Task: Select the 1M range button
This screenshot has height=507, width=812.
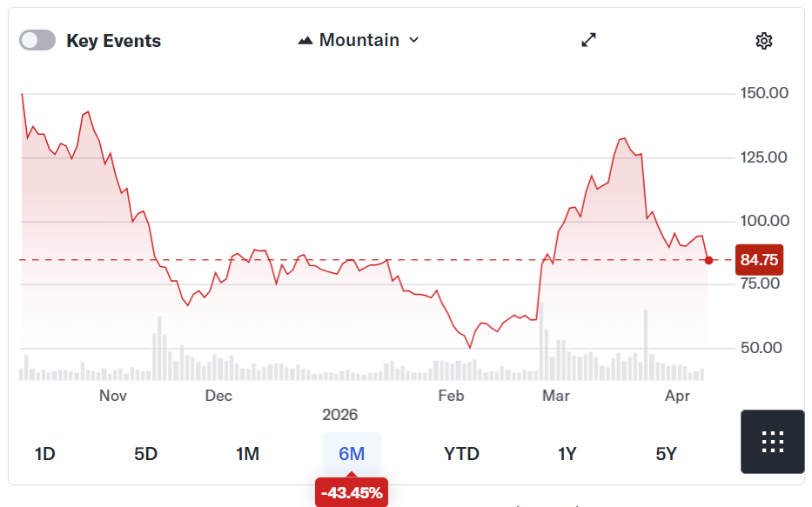Action: (248, 453)
